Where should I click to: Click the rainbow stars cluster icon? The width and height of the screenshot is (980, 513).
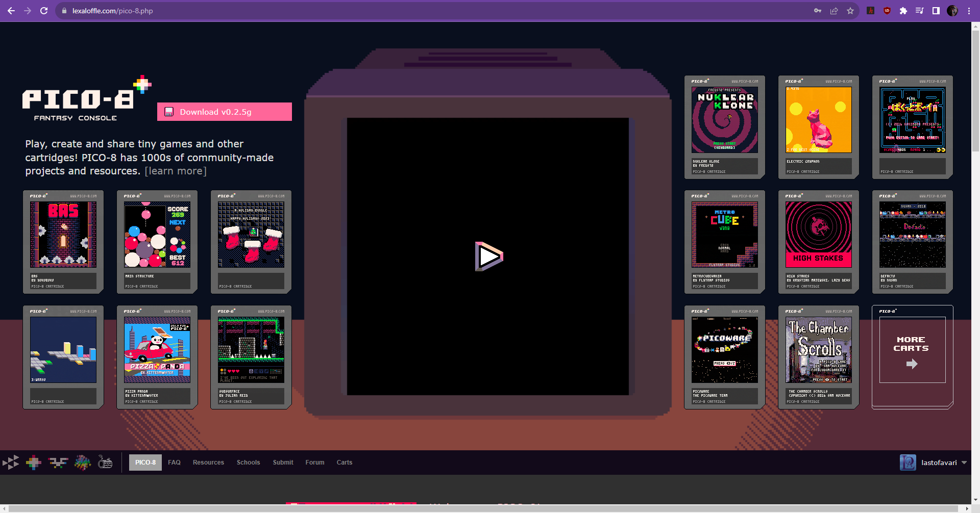(x=82, y=463)
